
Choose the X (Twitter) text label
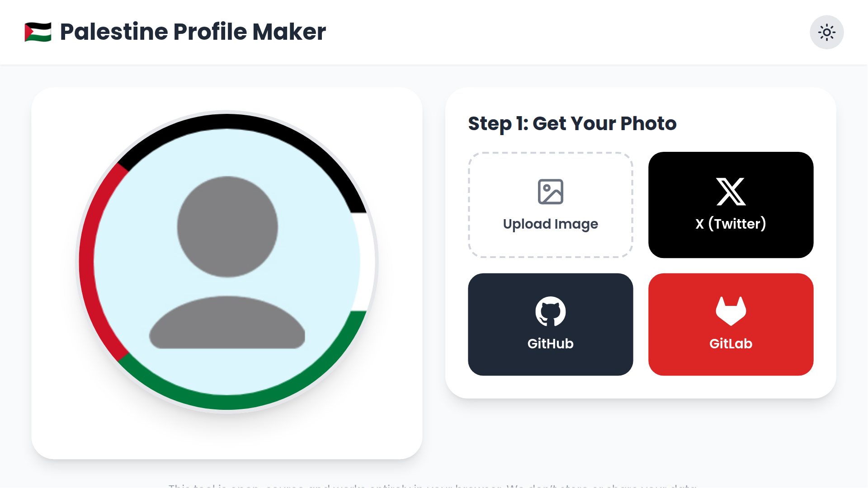[x=731, y=224]
